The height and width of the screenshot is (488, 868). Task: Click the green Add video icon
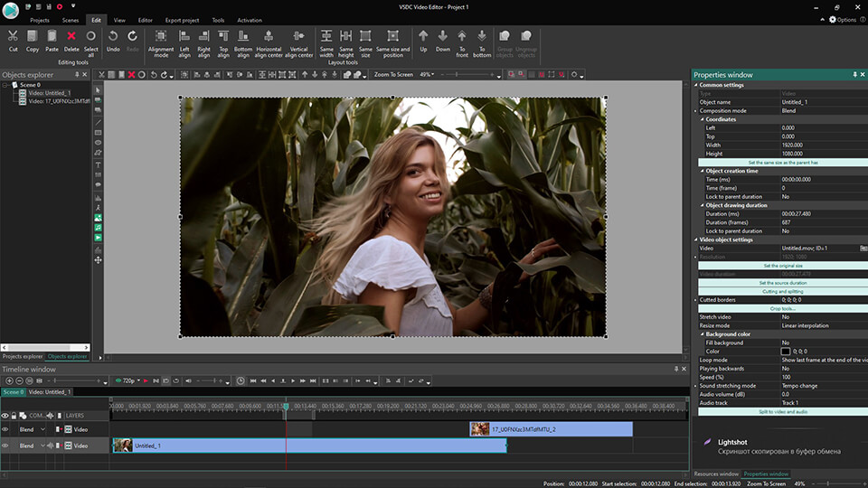coord(98,238)
